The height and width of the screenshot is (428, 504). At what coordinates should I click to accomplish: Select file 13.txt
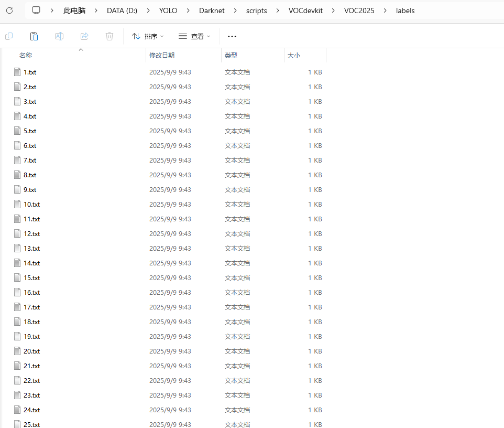coord(32,249)
